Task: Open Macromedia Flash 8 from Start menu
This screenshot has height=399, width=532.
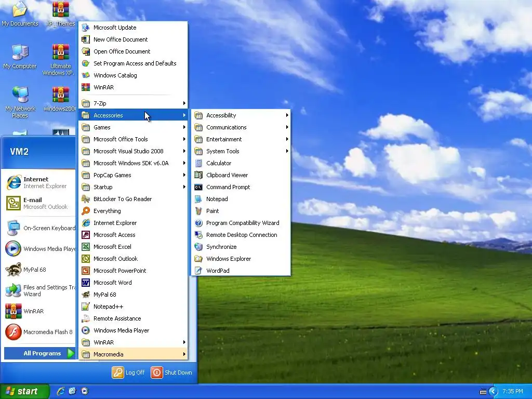Action: click(39, 332)
